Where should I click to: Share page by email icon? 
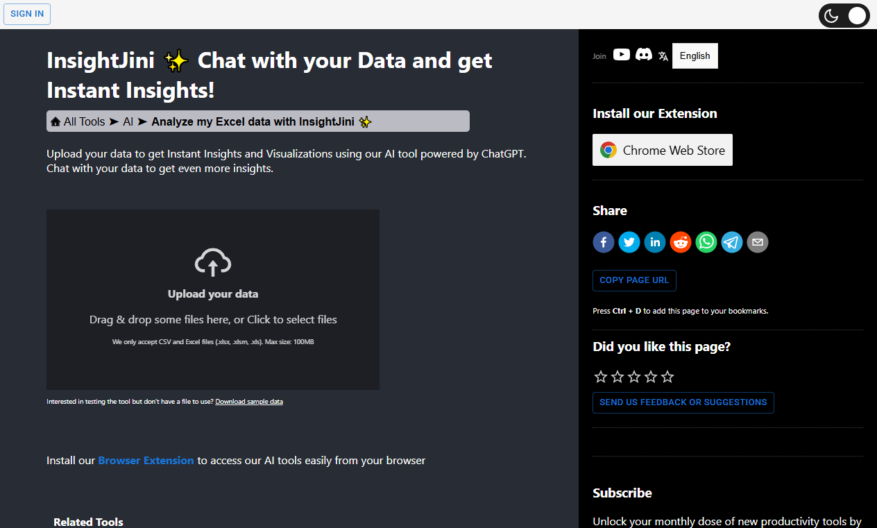[x=758, y=242]
